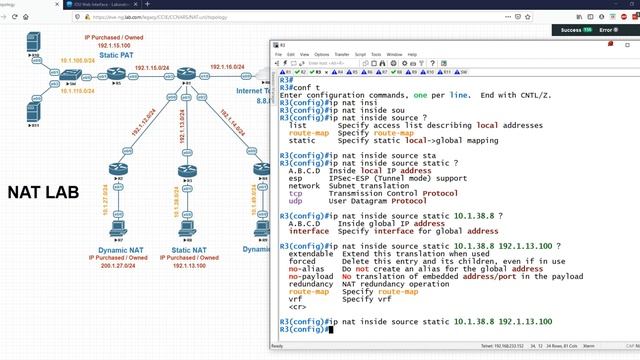
Task: Close the active R3 session tab
Action: tap(326, 73)
